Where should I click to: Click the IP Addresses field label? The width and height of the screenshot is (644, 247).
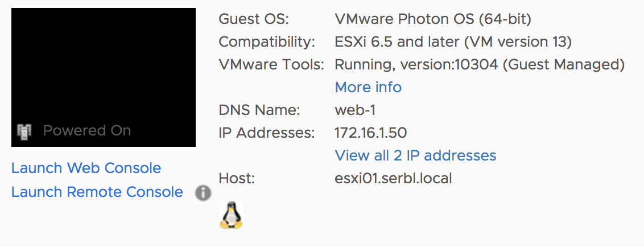[x=267, y=133]
